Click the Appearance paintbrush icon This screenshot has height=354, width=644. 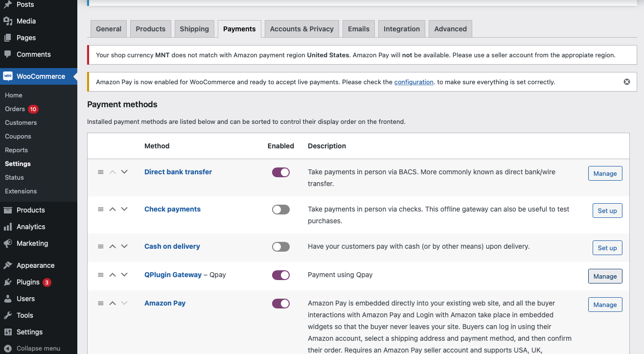(8, 265)
